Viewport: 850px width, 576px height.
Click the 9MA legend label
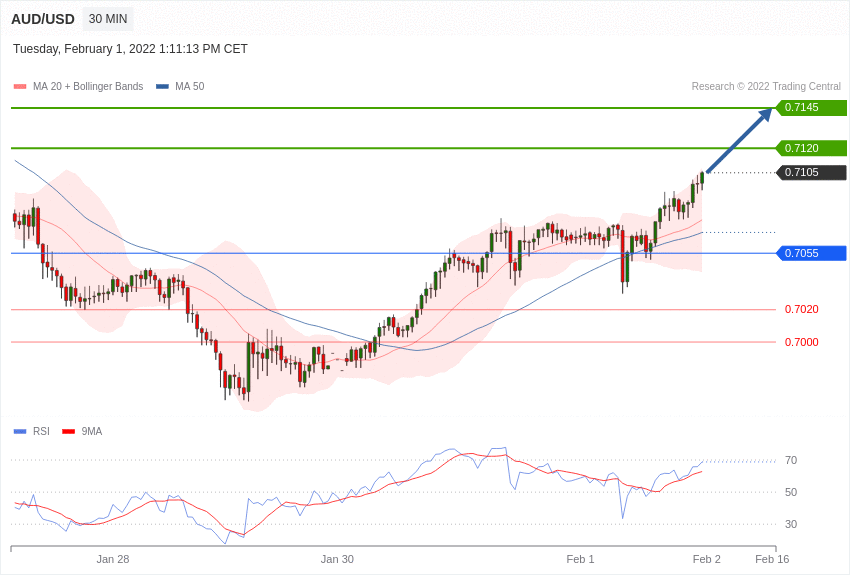pyautogui.click(x=92, y=431)
